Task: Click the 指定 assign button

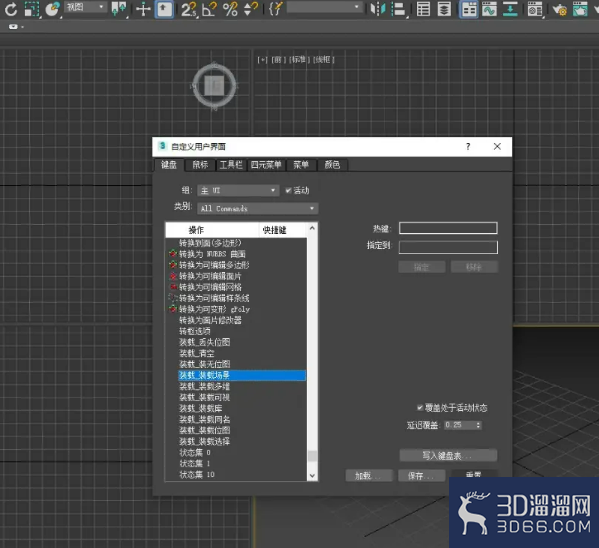Action: [x=422, y=267]
